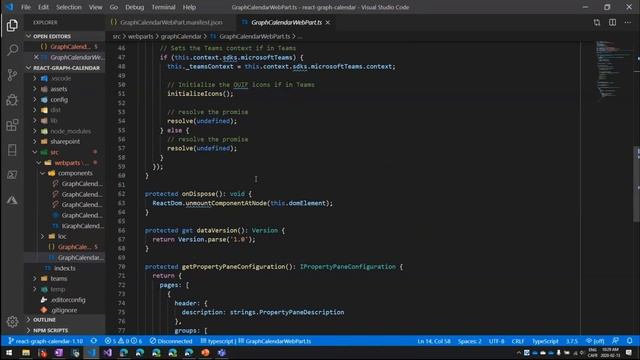640x360 pixels.
Task: Open the Go menu
Action: point(114,7)
